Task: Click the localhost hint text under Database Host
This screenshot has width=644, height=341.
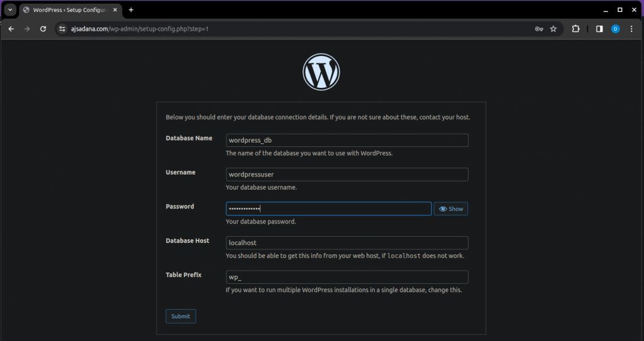Action: [x=345, y=256]
